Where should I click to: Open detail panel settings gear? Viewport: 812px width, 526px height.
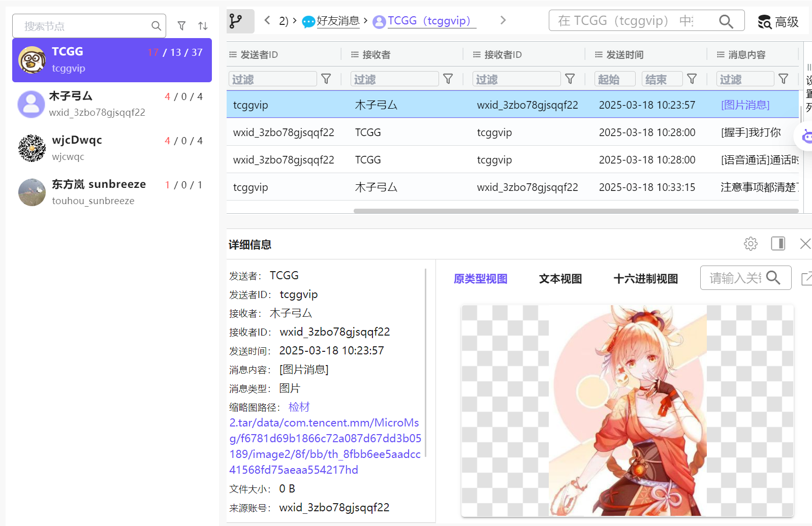click(751, 244)
